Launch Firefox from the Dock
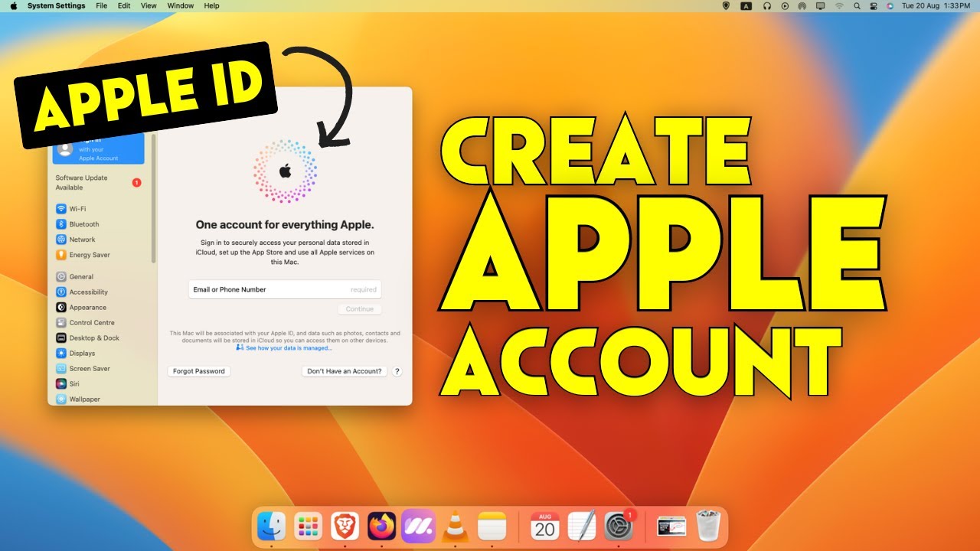 pyautogui.click(x=381, y=527)
